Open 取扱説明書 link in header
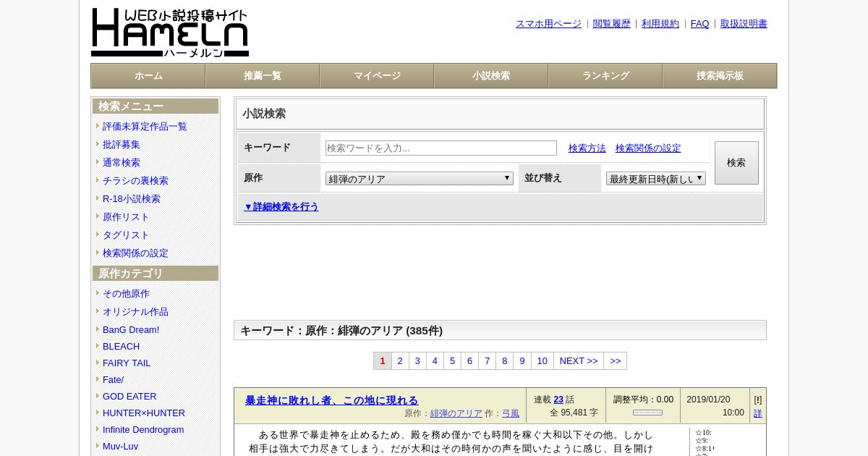The width and height of the screenshot is (868, 456). 744,23
